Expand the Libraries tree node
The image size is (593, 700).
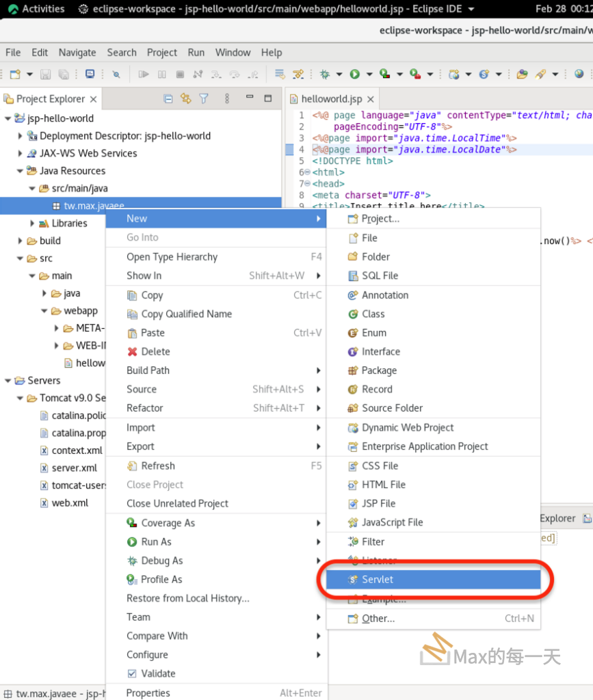32,224
